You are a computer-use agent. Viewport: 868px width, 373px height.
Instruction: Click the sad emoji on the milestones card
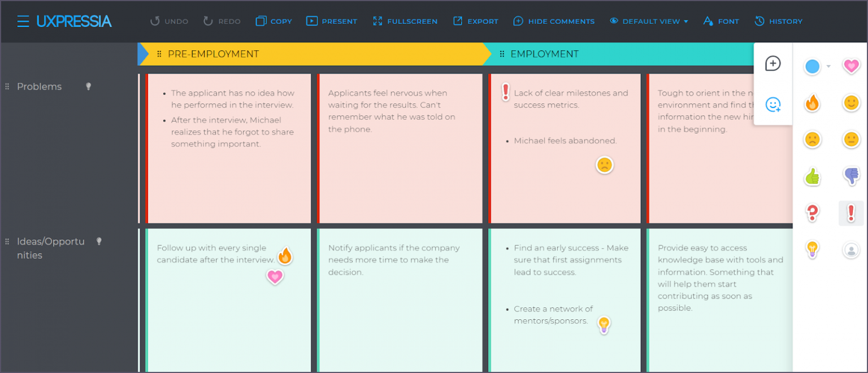point(604,165)
